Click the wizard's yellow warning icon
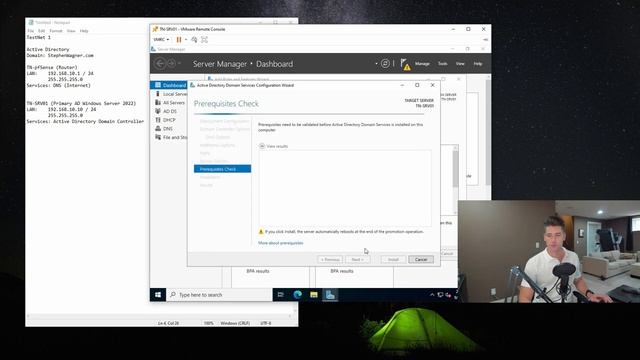The height and width of the screenshot is (360, 640). [261, 231]
